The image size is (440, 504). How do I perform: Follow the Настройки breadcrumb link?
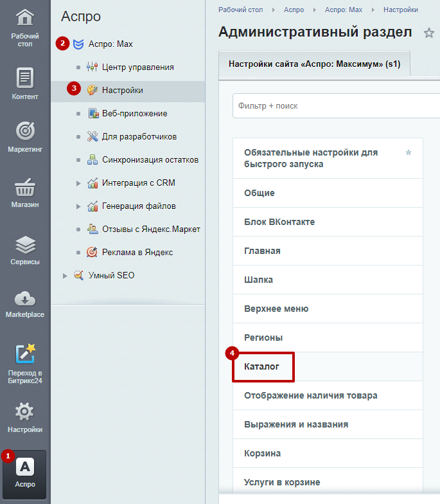pos(401,10)
